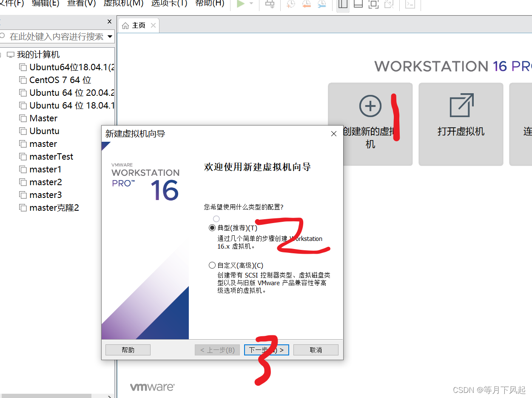Open the 虚拟机(M) menu
Viewport: 532px width, 398px height.
click(123, 3)
